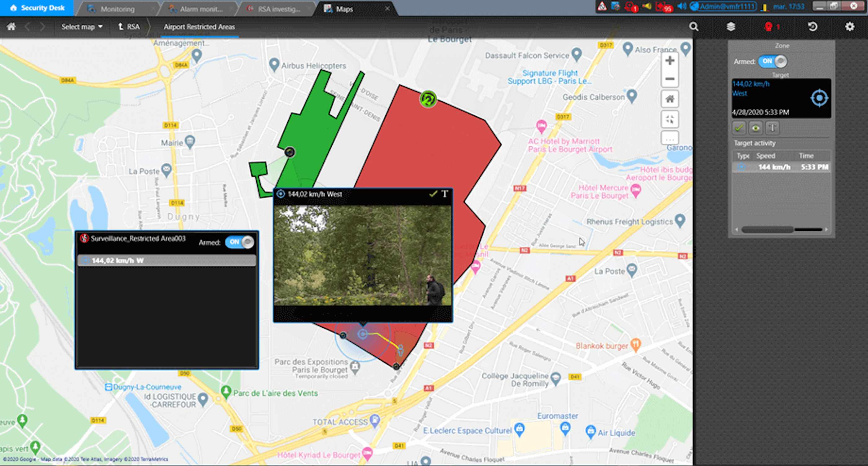Open the Maps settings gear
Viewport: 868px width, 466px height.
click(850, 27)
